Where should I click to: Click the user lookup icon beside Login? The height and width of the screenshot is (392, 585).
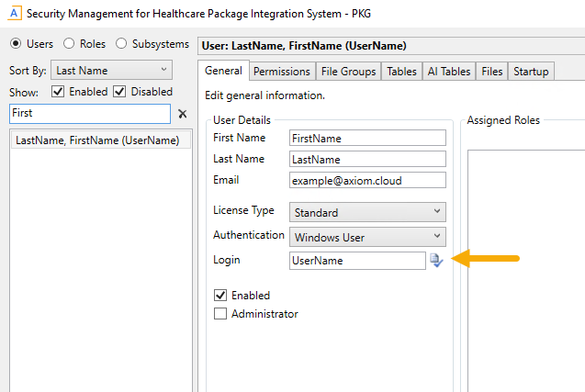[436, 261]
